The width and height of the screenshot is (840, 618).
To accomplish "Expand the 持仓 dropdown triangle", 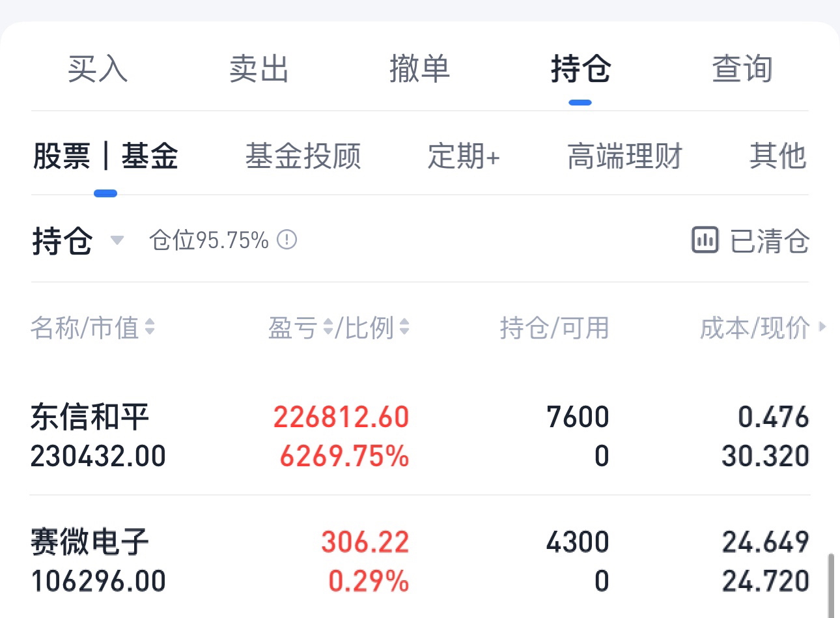I will click(117, 240).
